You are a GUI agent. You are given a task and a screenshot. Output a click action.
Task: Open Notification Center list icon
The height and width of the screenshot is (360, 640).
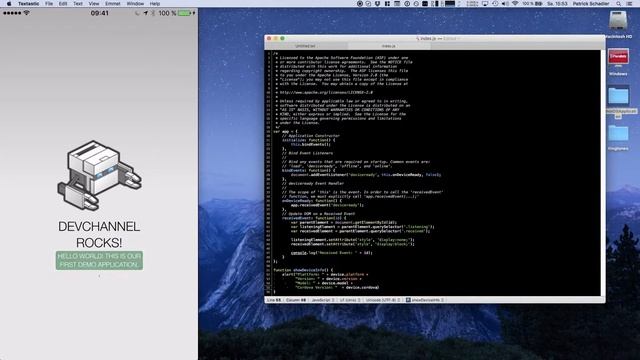click(630, 4)
